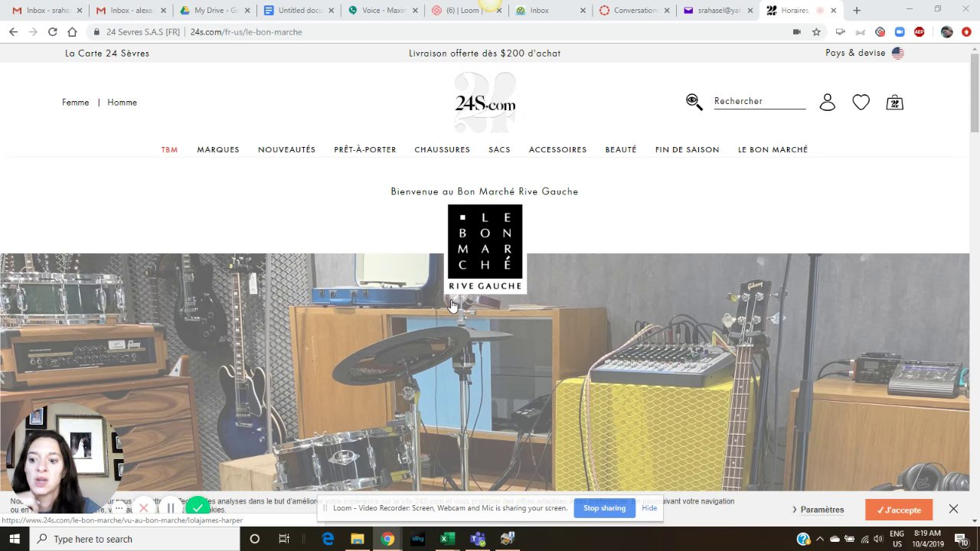
Task: Open the Prêt-à-porter menu
Action: 365,150
